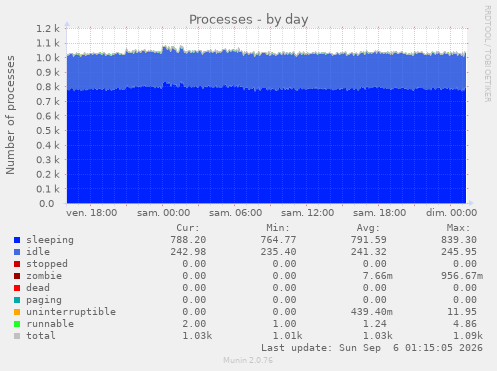
Task: Click the uninterruptible legend color swatch
Action: (x=17, y=312)
